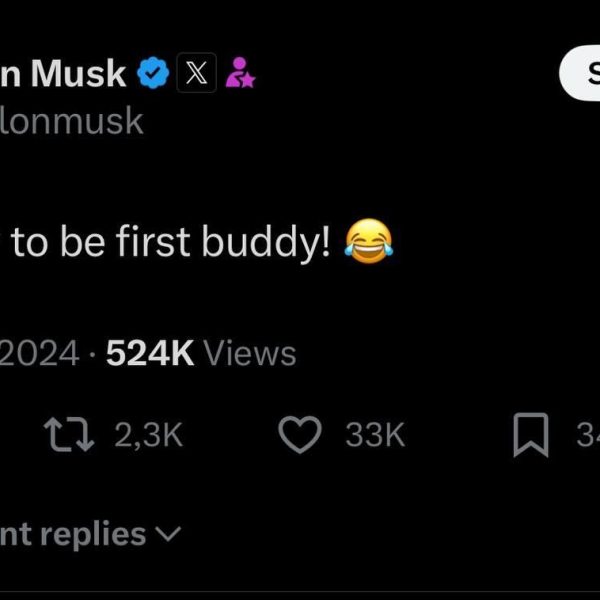Click the blue verified checkmark badge
This screenshot has height=600, width=600.
coord(153,73)
